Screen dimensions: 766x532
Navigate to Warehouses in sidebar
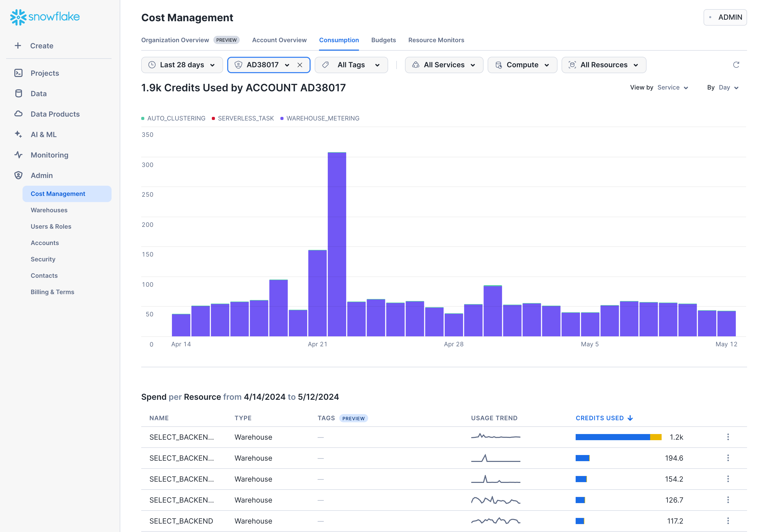click(49, 210)
